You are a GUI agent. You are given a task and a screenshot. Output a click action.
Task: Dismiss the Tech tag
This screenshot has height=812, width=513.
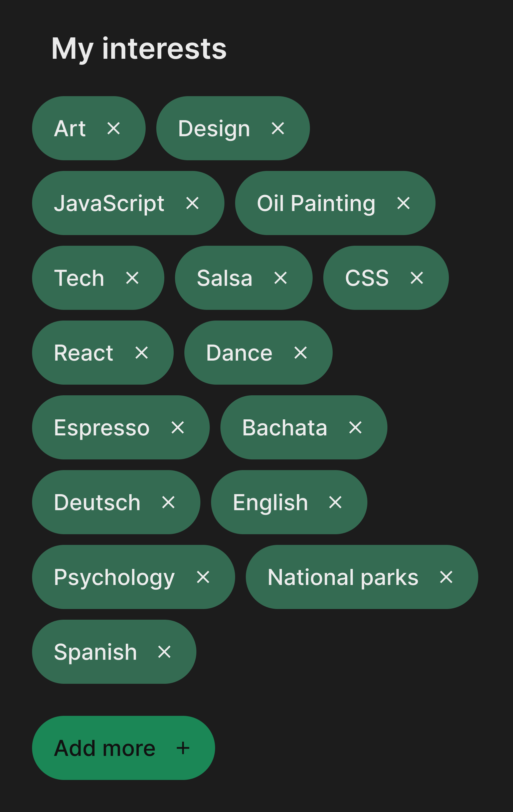point(132,278)
